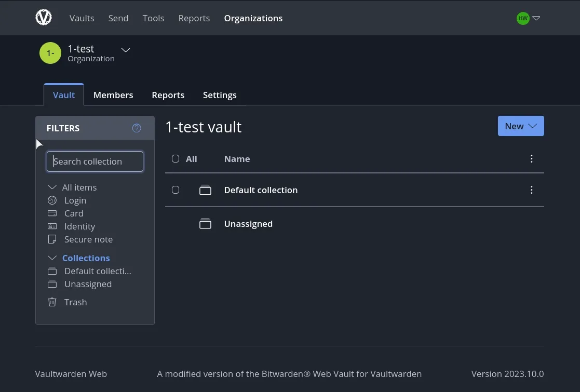Open the Secure note filter
The width and height of the screenshot is (580, 392).
pos(88,239)
